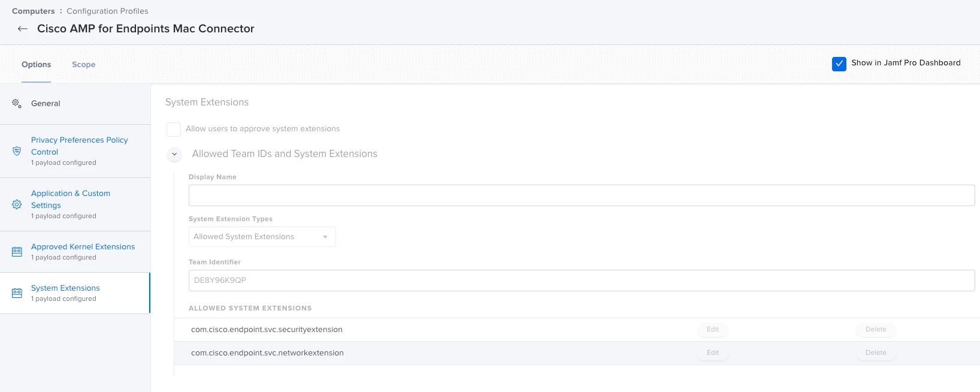Edit the securityextension entry

click(713, 330)
